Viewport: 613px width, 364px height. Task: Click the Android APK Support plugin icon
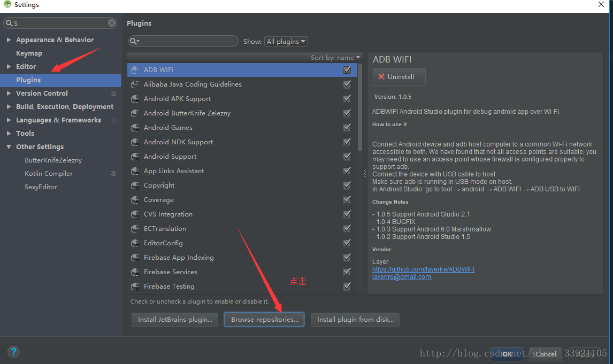click(135, 99)
